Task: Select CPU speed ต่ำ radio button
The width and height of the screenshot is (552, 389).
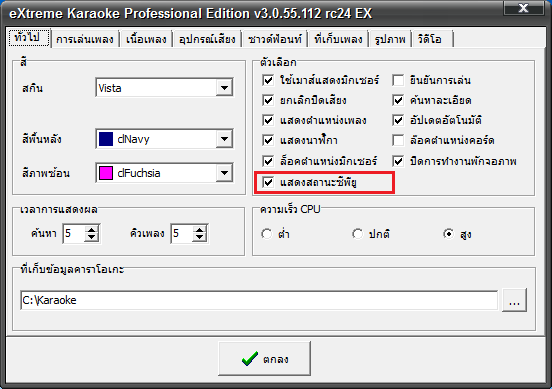Action: point(266,234)
